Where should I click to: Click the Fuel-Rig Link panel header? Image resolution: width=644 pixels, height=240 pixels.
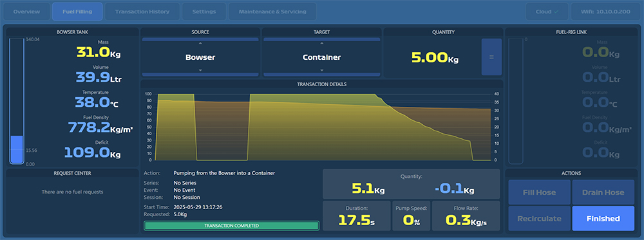pyautogui.click(x=572, y=32)
